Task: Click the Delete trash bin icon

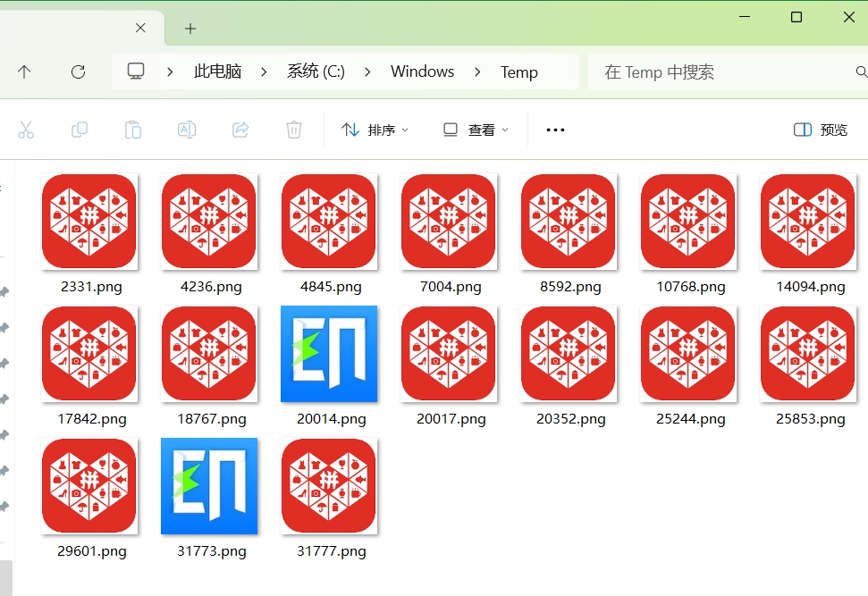Action: (294, 130)
